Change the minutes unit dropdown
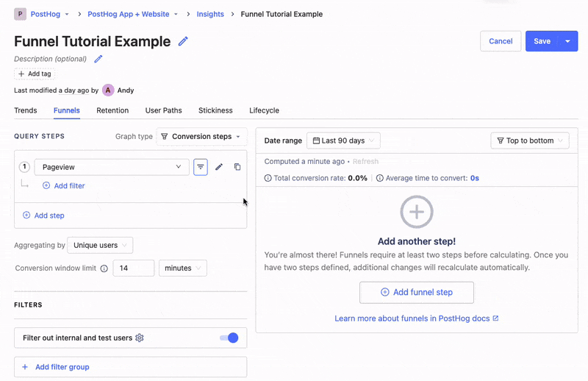Screen dimensions: 588x381 pyautogui.click(x=182, y=268)
